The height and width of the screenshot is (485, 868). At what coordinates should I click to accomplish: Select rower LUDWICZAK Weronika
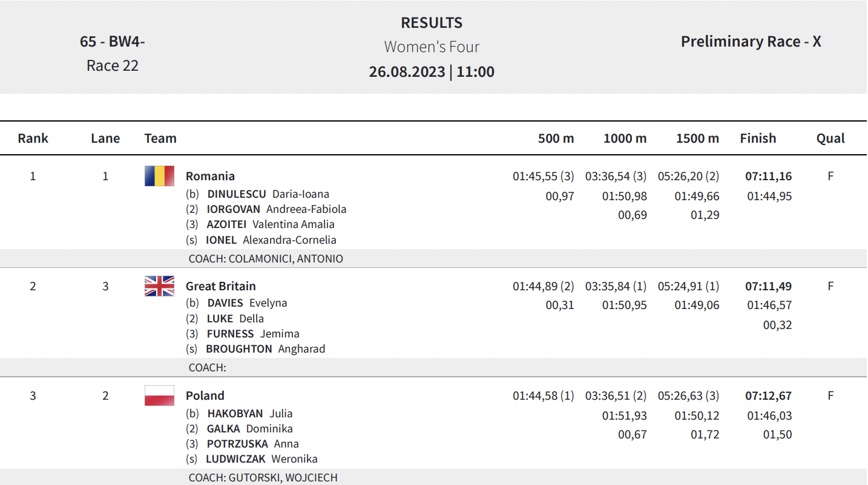pos(261,459)
